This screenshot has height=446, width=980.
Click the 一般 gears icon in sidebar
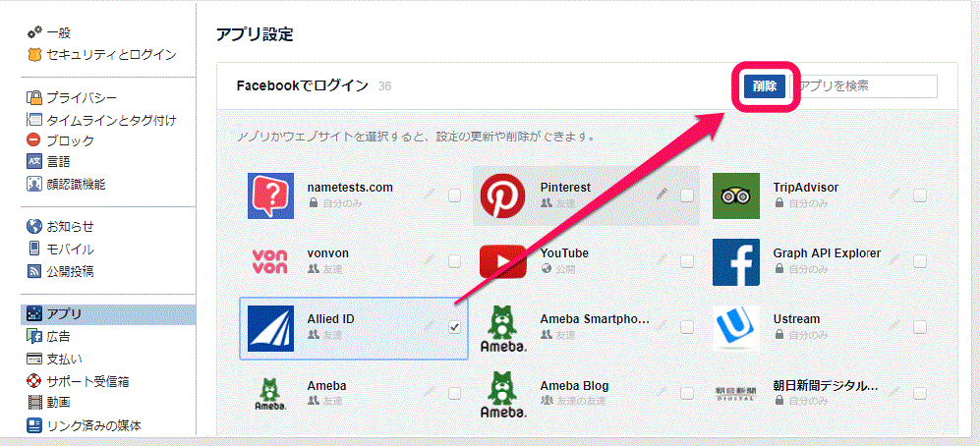click(34, 31)
